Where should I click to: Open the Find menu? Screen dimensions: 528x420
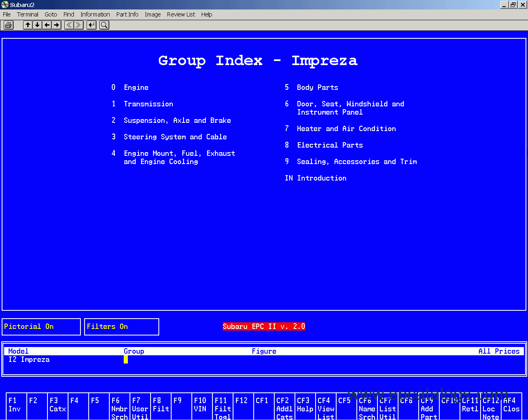(x=69, y=14)
